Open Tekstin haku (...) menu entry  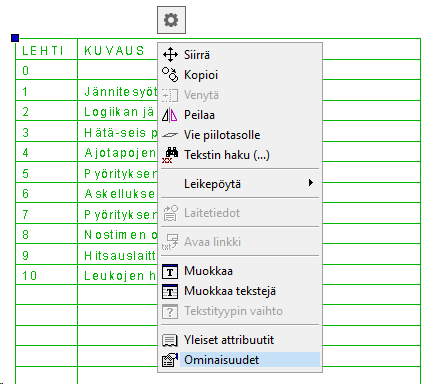pos(240,155)
